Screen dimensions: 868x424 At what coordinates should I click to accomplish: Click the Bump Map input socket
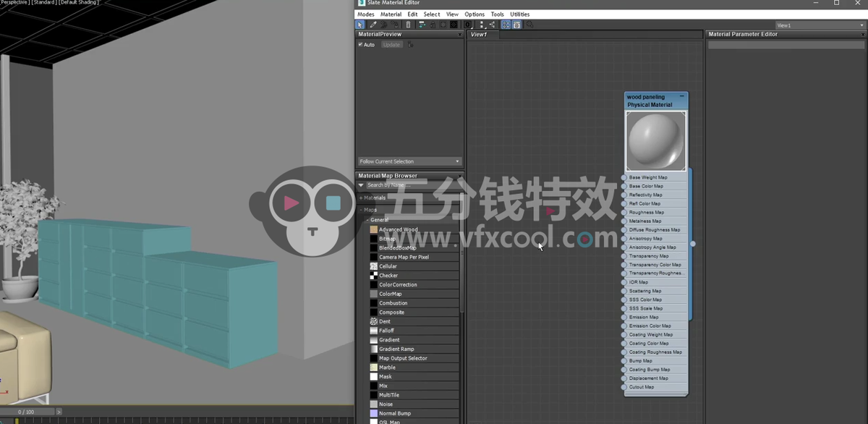tap(624, 360)
